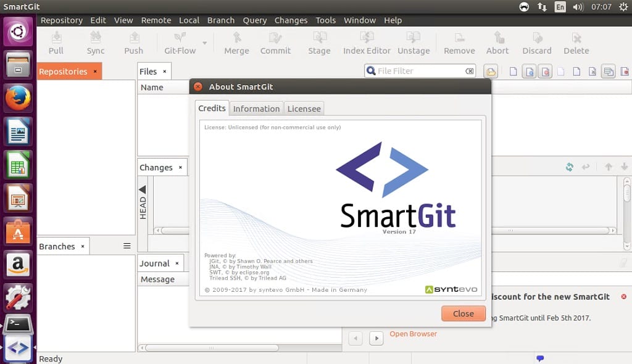This screenshot has width=632, height=364.
Task: Click the Close button in About dialog
Action: tap(463, 313)
